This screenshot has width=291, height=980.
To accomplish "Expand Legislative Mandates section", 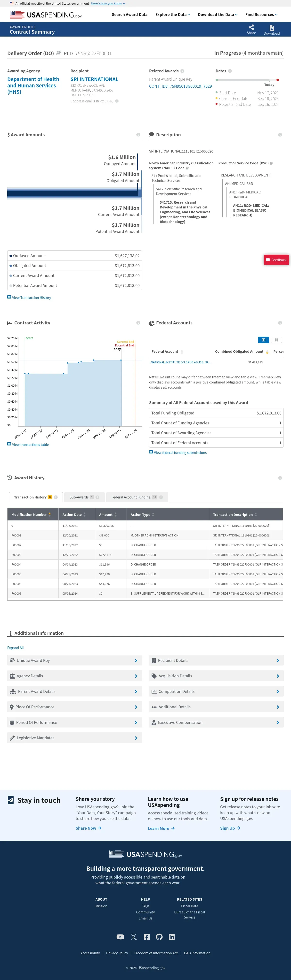I will [74, 738].
